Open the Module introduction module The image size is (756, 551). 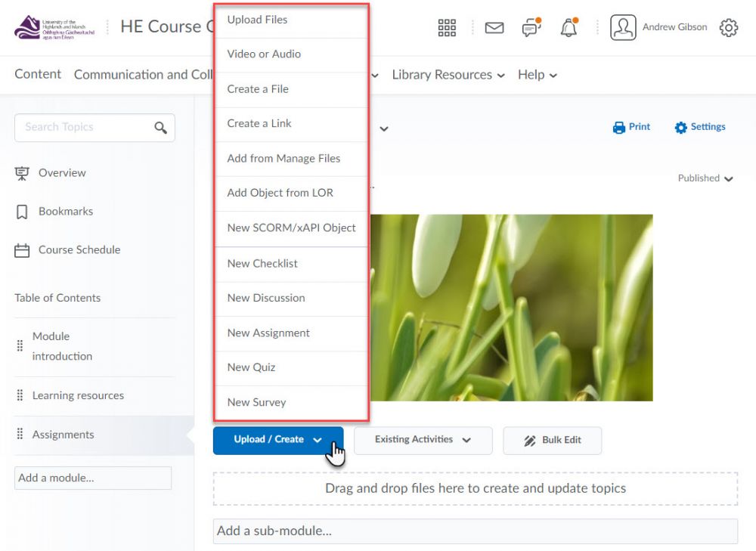tap(62, 346)
